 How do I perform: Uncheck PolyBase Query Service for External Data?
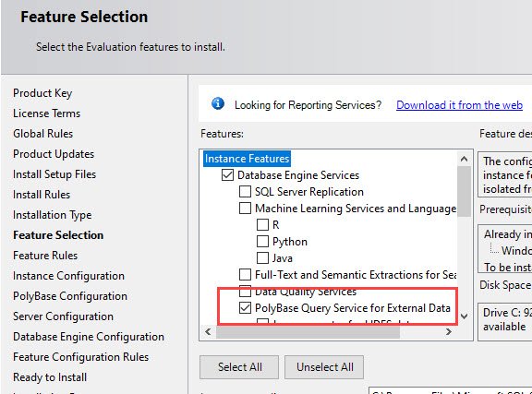pyautogui.click(x=245, y=308)
